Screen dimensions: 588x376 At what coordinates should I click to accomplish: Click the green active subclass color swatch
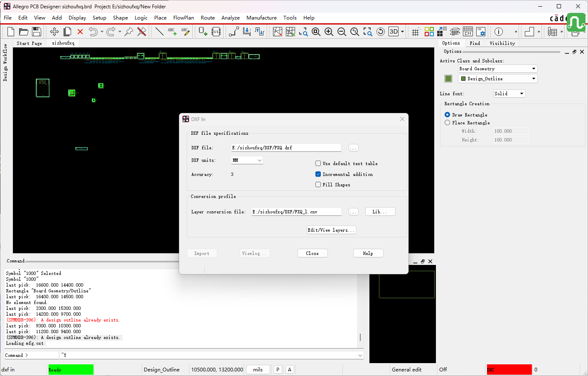tap(448, 79)
